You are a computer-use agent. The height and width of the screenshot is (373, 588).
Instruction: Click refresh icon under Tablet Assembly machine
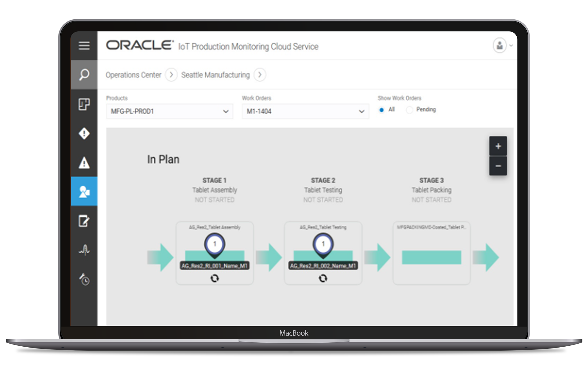coord(215,278)
